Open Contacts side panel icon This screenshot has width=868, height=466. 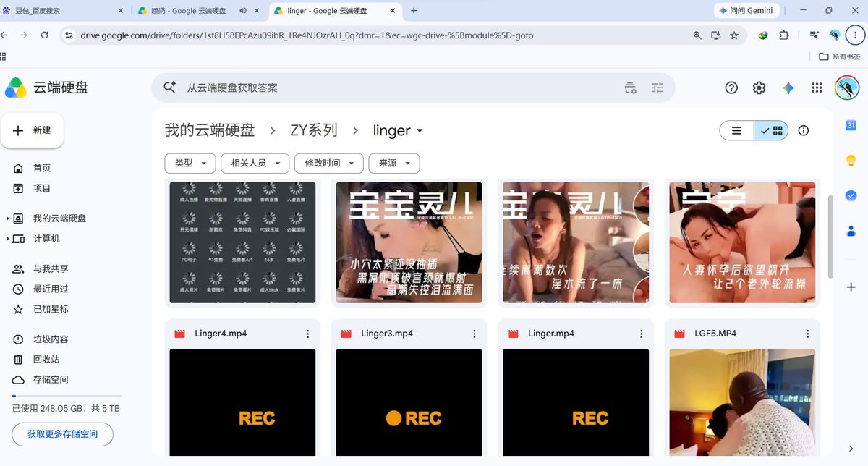[x=851, y=232]
